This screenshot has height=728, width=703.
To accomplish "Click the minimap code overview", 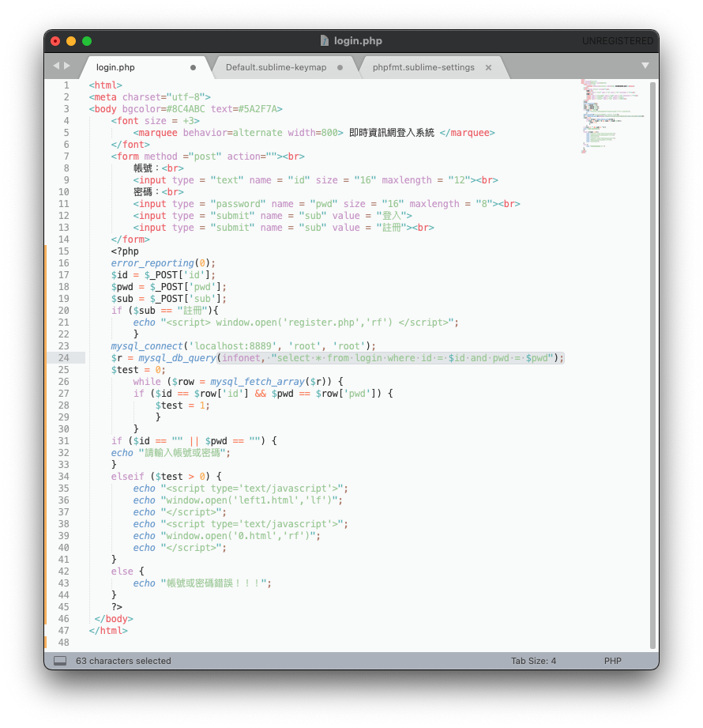I will [612, 116].
